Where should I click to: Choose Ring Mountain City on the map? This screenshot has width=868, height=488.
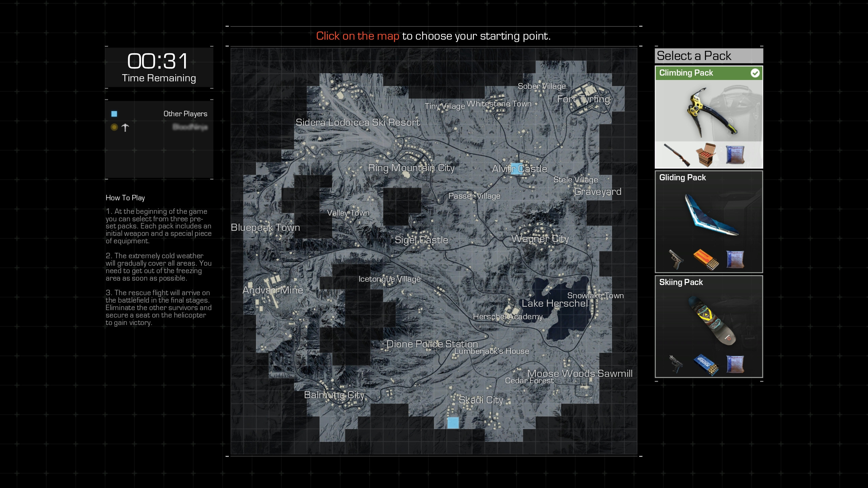coord(411,168)
